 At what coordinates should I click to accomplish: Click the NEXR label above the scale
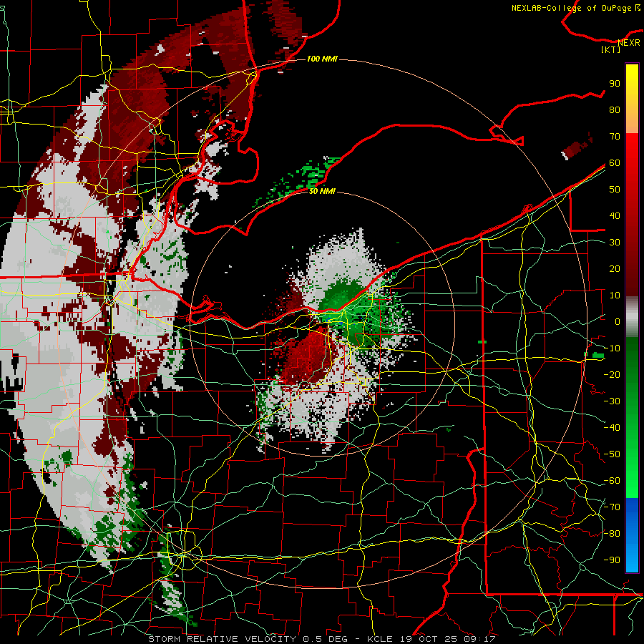pos(629,42)
